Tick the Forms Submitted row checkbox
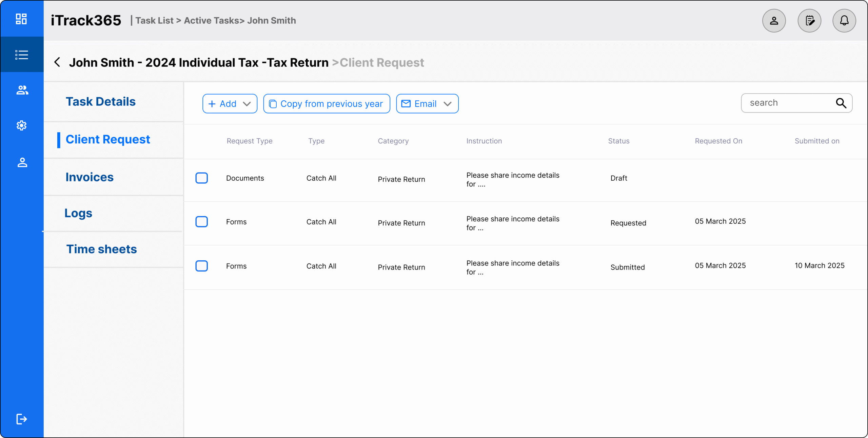 click(201, 266)
